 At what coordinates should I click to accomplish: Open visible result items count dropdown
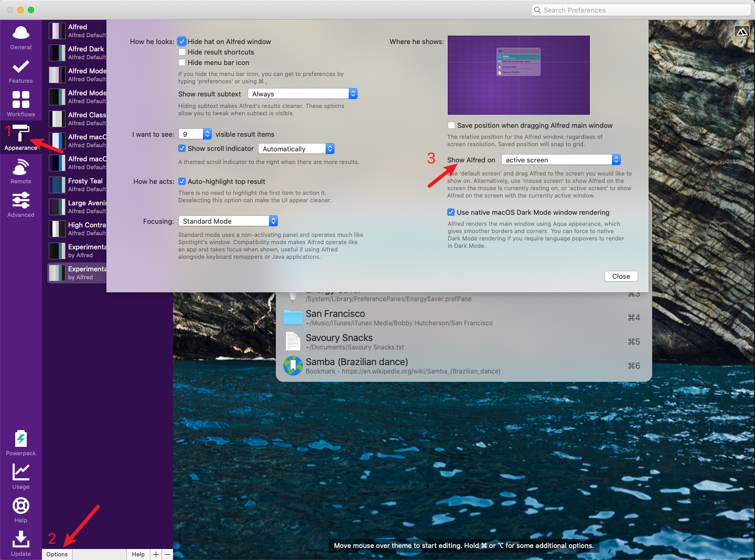coord(195,134)
